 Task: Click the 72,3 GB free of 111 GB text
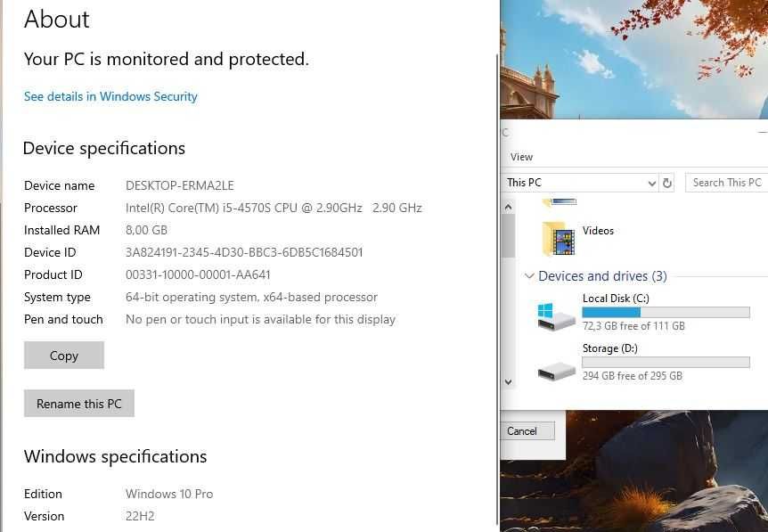coord(633,326)
